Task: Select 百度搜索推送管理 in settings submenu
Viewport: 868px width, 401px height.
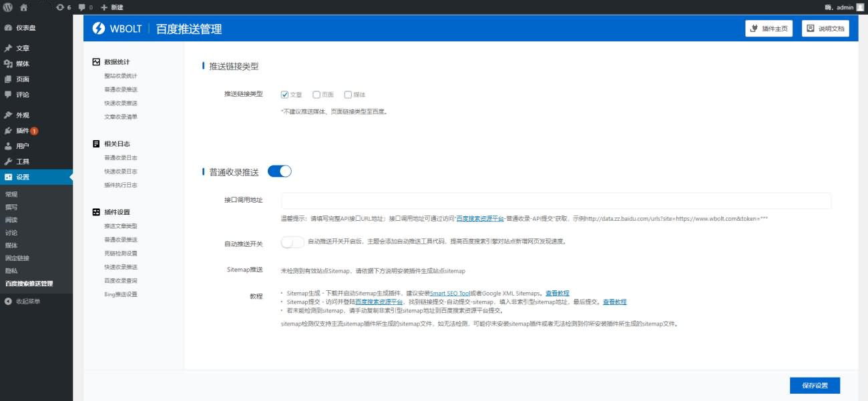Action: coord(29,283)
